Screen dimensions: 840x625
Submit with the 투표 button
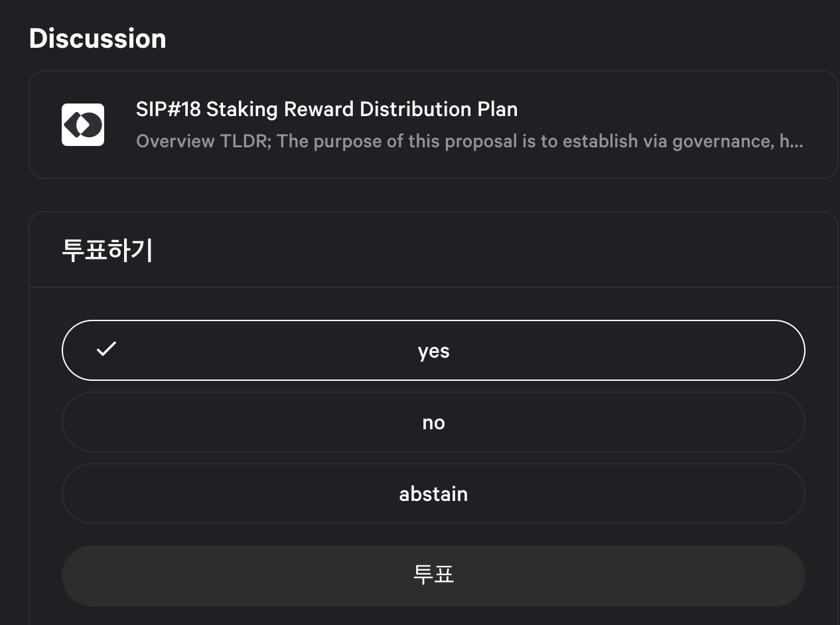pyautogui.click(x=433, y=575)
